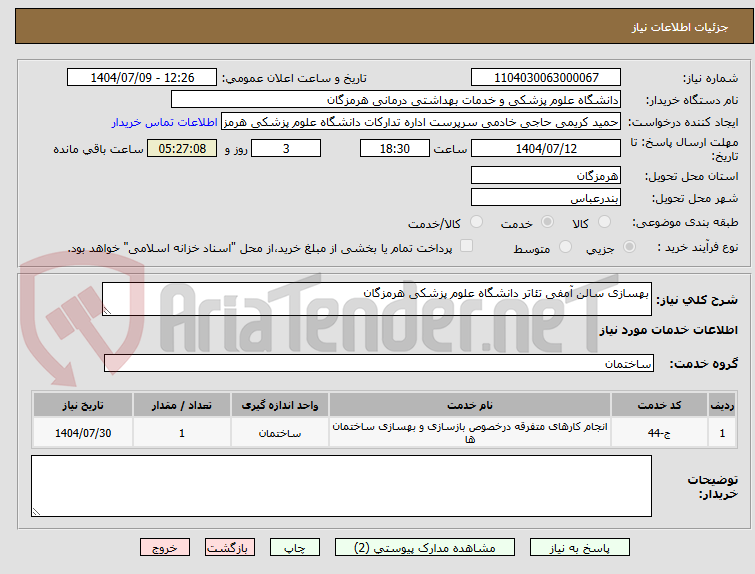Viewport: 755px width, 574px height.
Task: Select the کالا/خدمت radio button
Action: (x=476, y=222)
